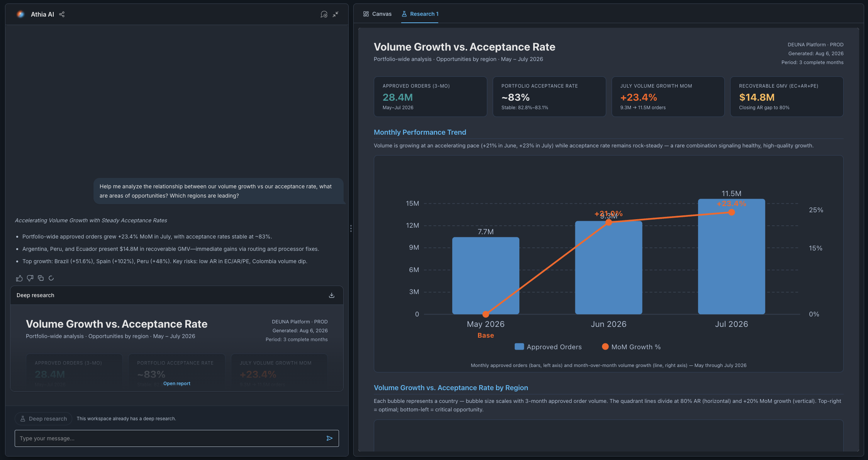
Task: Collapse the chat panel with arrows icon
Action: click(336, 14)
